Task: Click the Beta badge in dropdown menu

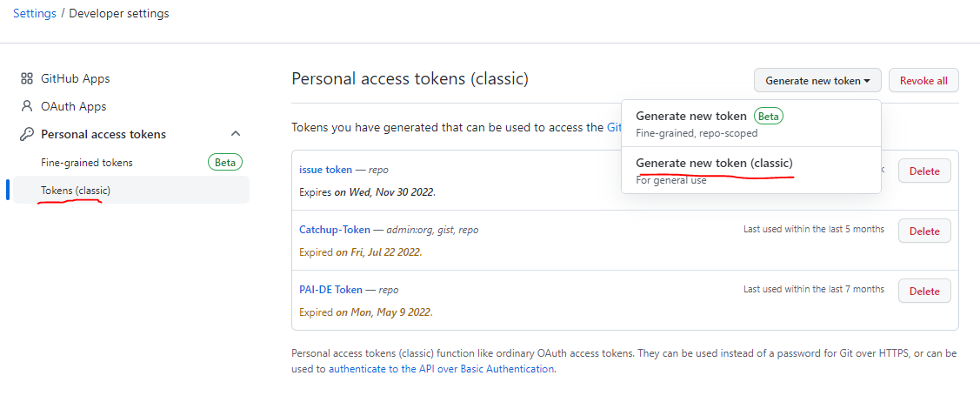Action: tap(768, 116)
